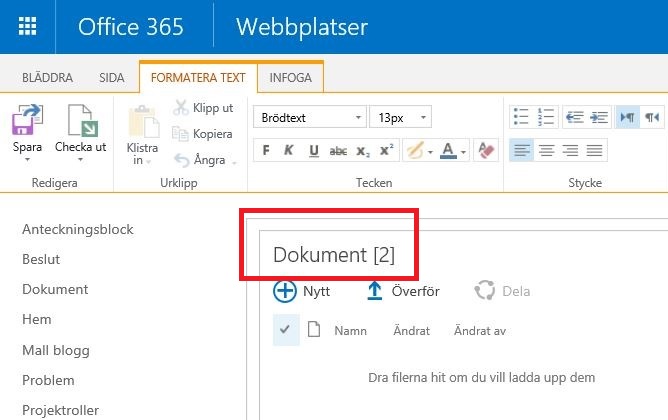Screen dimensions: 668x420
Task: Center align the text
Action: [546, 150]
